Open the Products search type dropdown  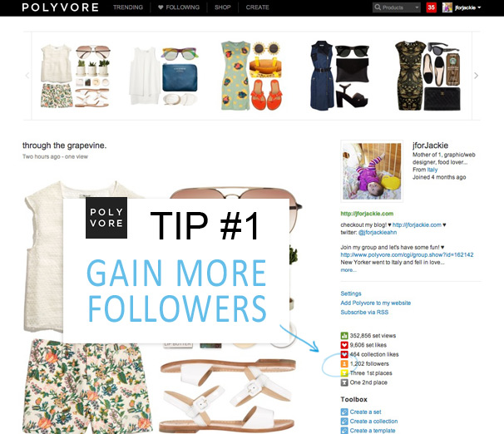(x=417, y=7)
